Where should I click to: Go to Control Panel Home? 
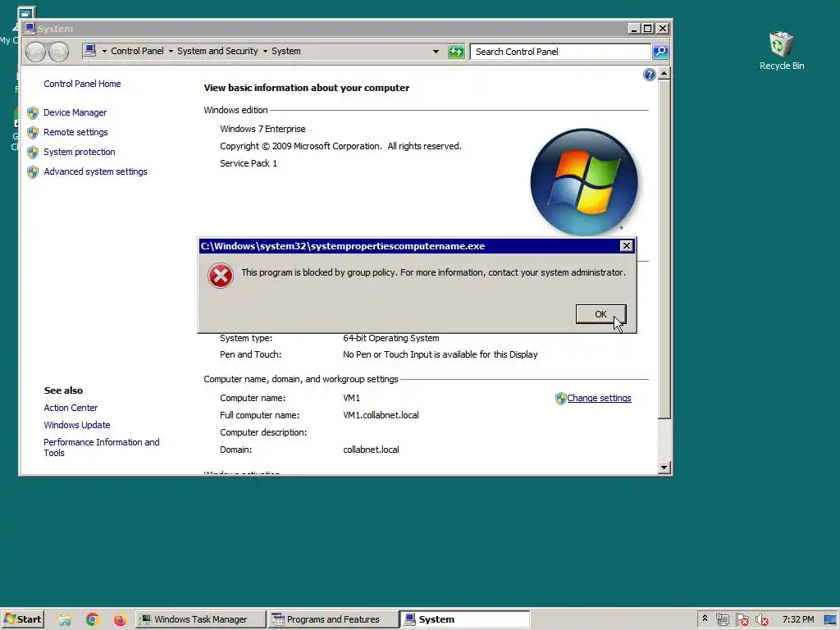point(82,84)
